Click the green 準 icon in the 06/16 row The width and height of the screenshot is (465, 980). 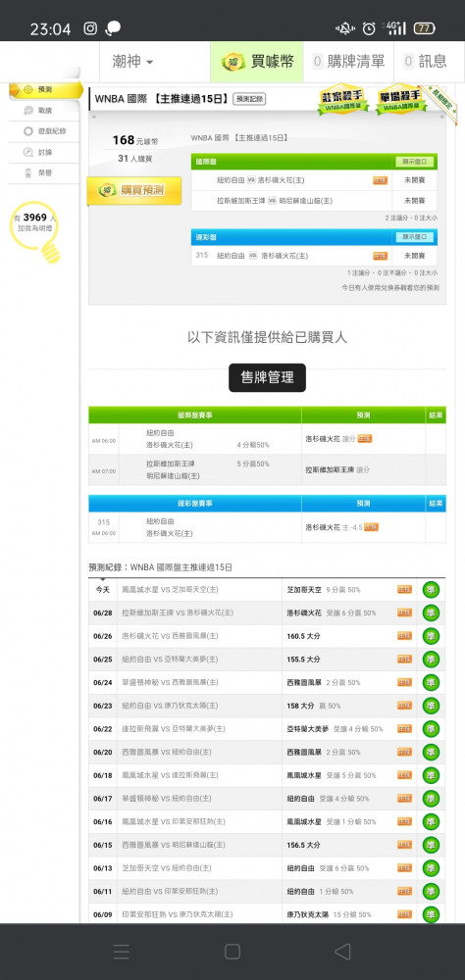click(431, 822)
